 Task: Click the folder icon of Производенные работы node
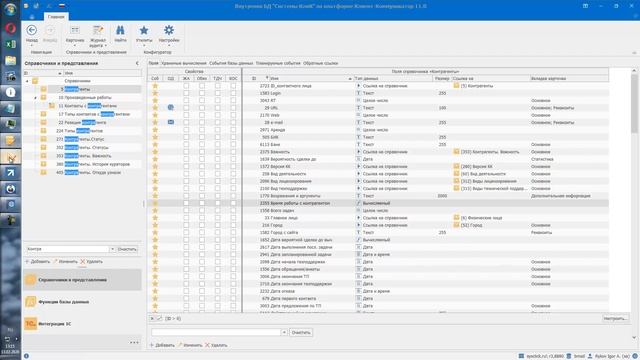43,98
